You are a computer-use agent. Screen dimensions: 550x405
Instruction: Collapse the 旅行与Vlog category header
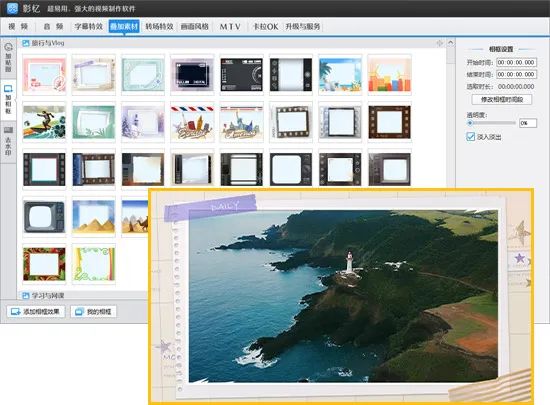[x=43, y=43]
